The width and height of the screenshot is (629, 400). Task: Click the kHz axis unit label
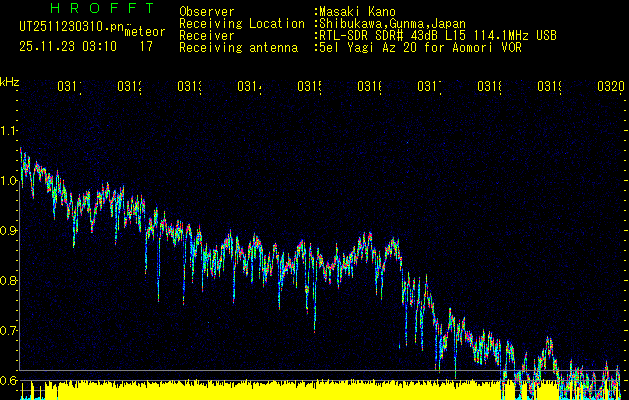click(9, 82)
